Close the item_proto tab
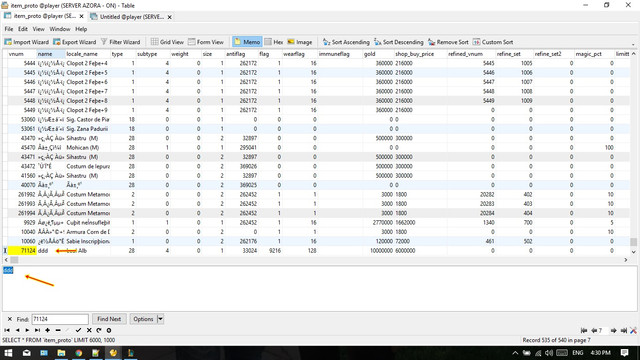Image resolution: width=640 pixels, height=360 pixels. 81,17
